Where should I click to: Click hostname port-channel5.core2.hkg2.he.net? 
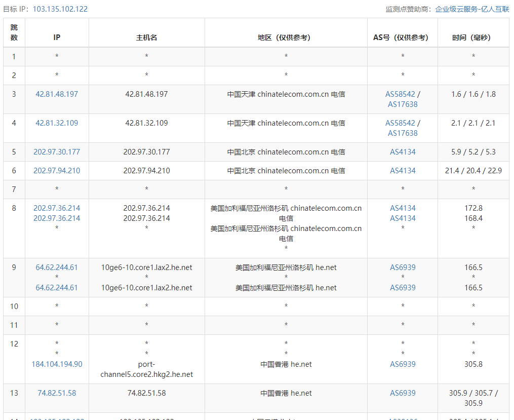[146, 369]
